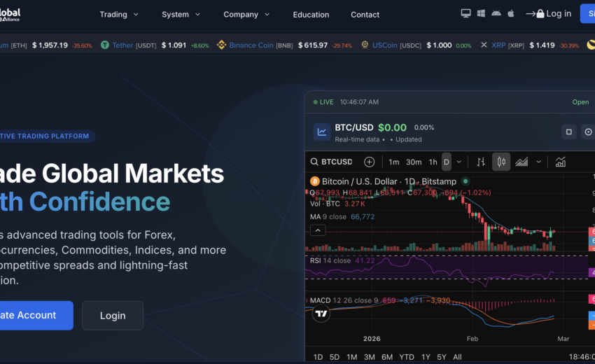Open the Trading menu

tap(119, 15)
